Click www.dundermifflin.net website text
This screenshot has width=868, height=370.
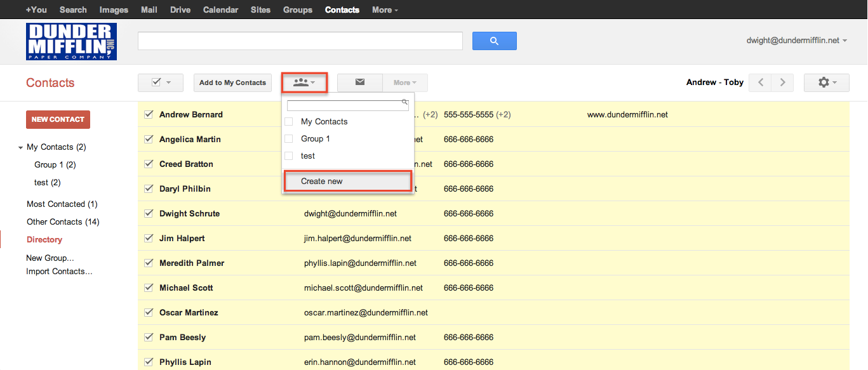(x=627, y=114)
